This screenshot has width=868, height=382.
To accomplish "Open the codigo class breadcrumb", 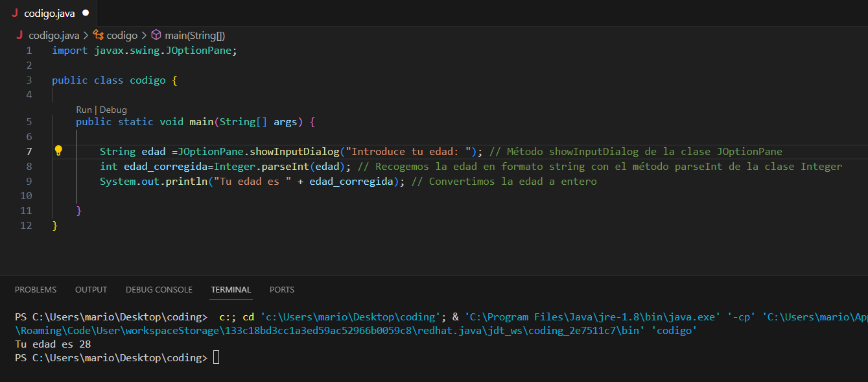I will pyautogui.click(x=122, y=36).
